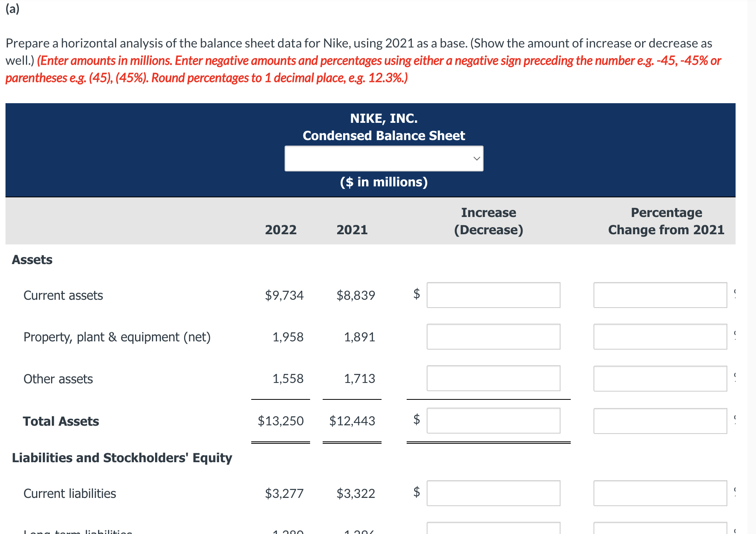Viewport: 756px width, 534px height.
Task: Select the Other assets increase amount box
Action: (493, 378)
